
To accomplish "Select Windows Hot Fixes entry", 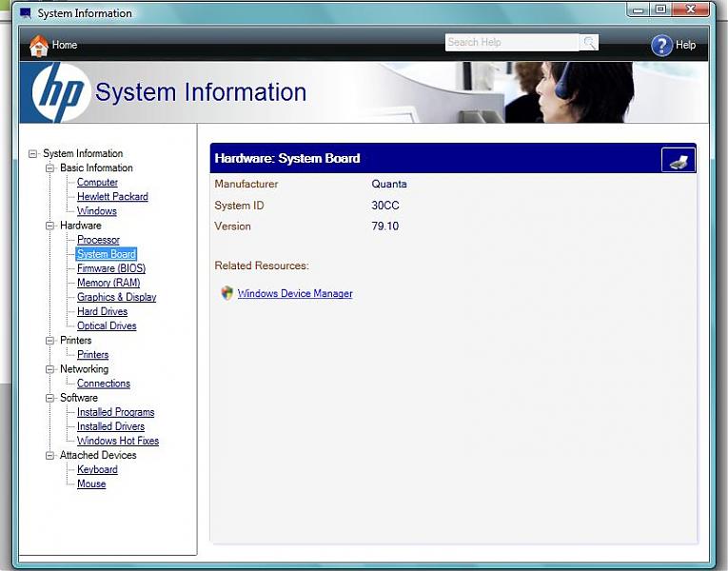I will (x=118, y=441).
